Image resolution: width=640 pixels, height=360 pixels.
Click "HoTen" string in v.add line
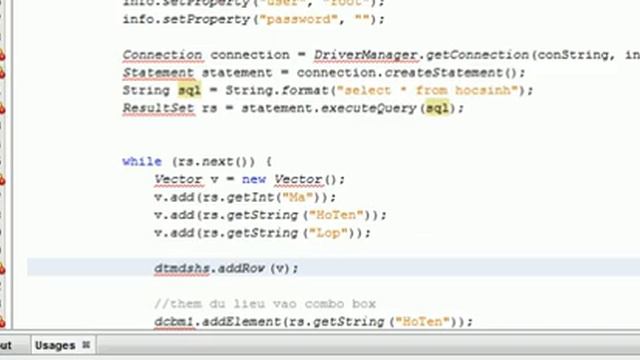click(336, 215)
